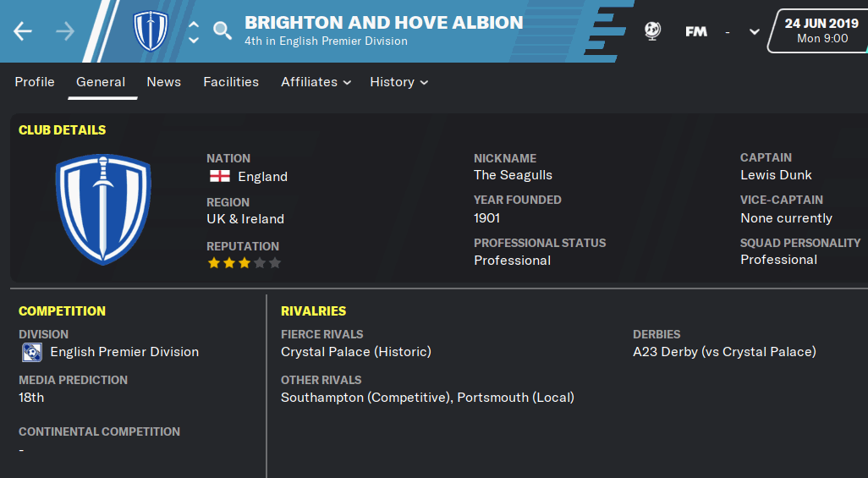Click the English Premier Division link

click(x=124, y=352)
